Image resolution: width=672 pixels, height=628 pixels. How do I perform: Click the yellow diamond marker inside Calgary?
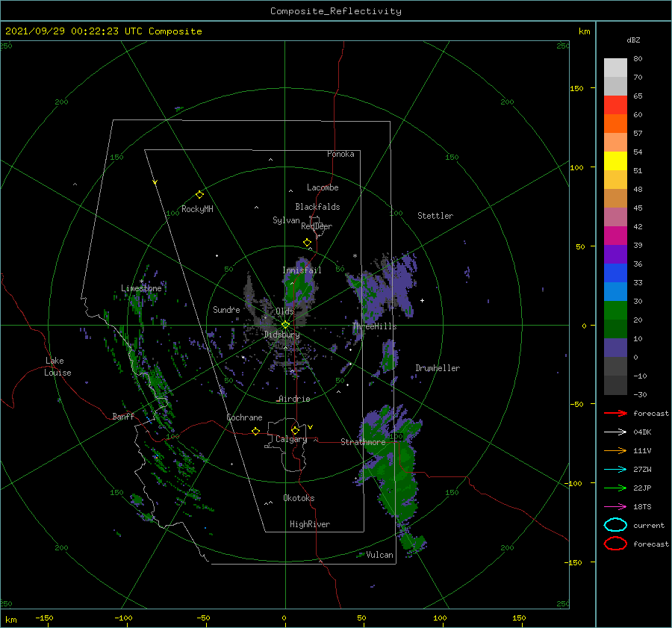[295, 430]
